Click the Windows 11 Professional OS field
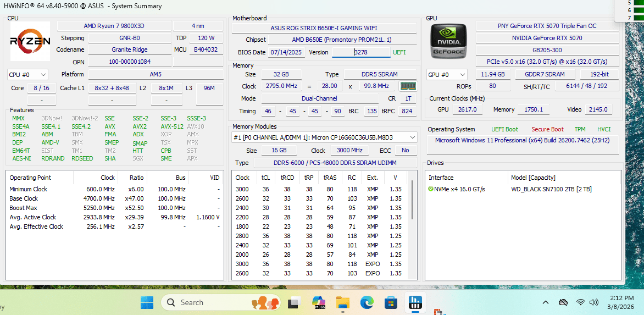Viewport: 644px width, 315px height. 523,144
